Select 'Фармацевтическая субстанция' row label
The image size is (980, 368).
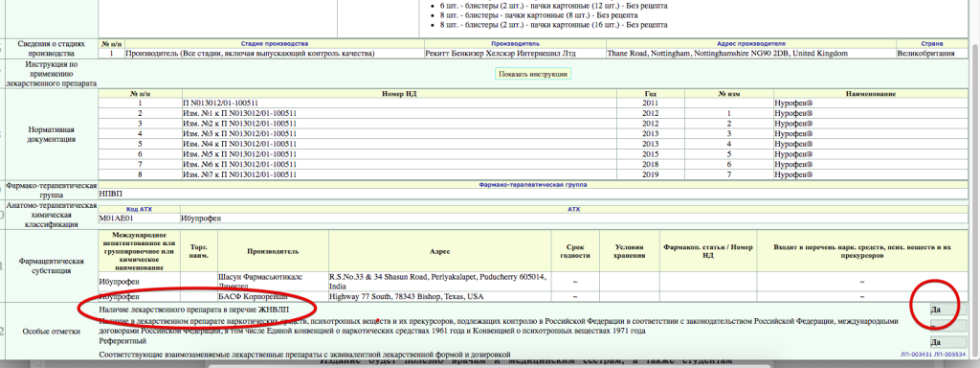(52, 265)
